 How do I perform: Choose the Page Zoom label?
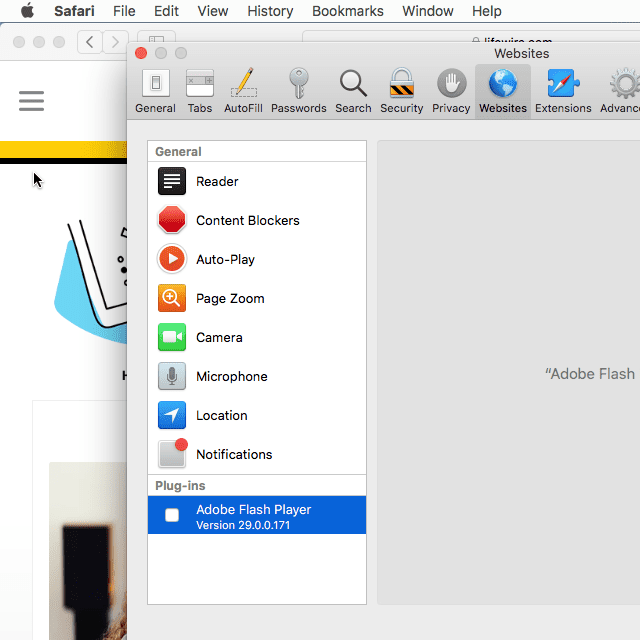(x=230, y=298)
